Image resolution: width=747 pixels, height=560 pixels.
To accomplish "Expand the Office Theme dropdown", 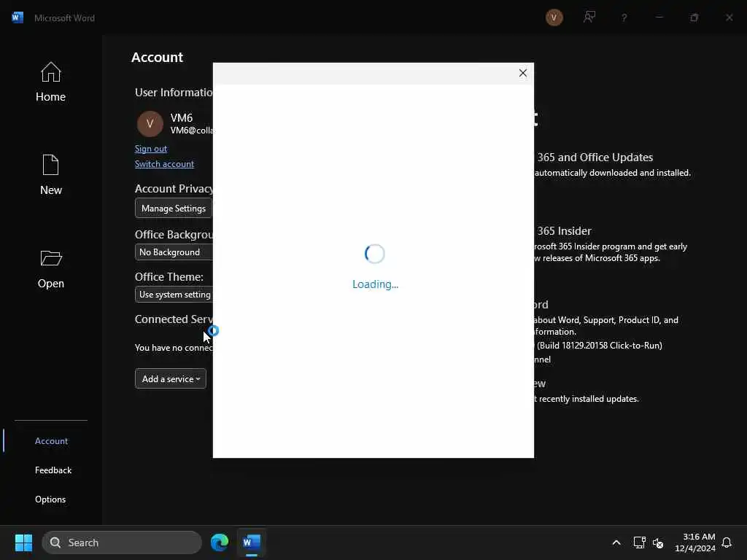I will click(174, 295).
